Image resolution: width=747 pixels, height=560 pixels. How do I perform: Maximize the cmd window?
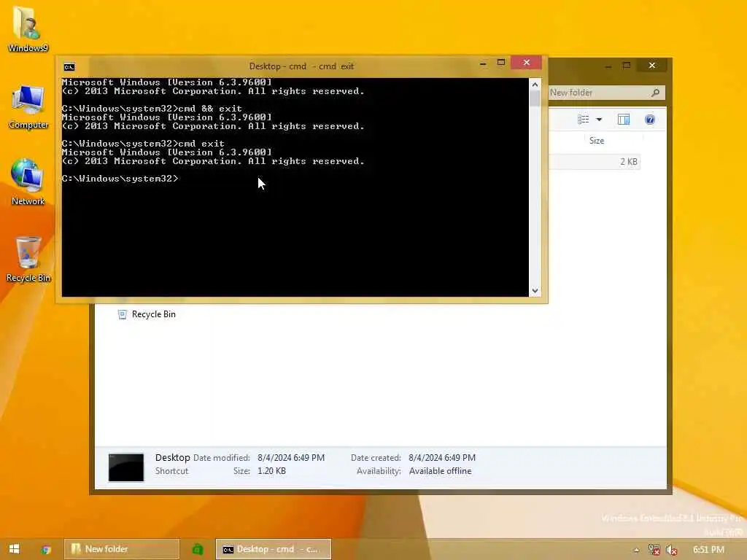click(x=501, y=63)
